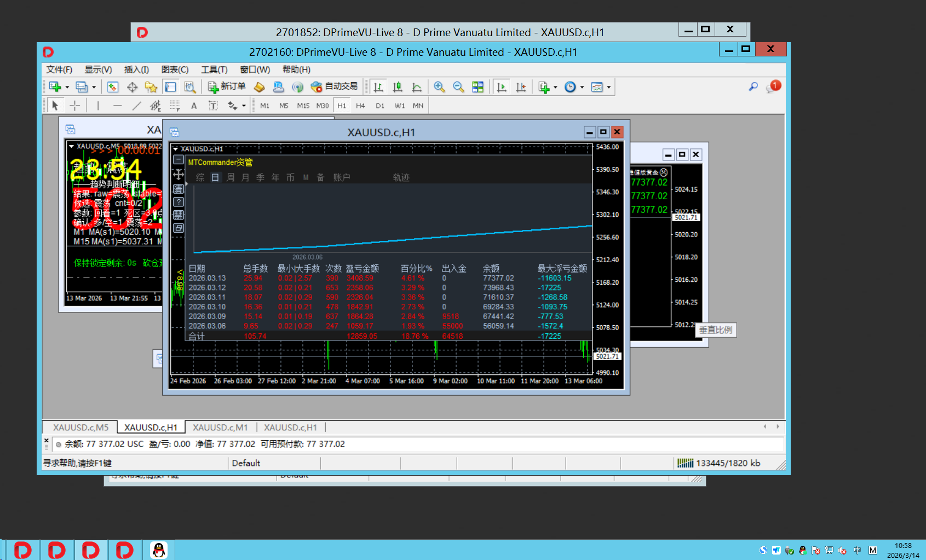Click the Zoom Out magnifier icon
This screenshot has height=560, width=926.
coord(458,87)
